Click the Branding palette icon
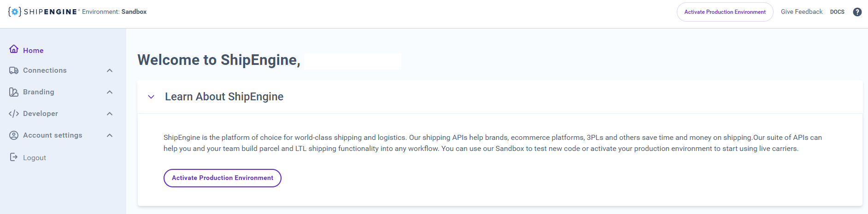Screen dimensions: 868x214 (x=14, y=92)
